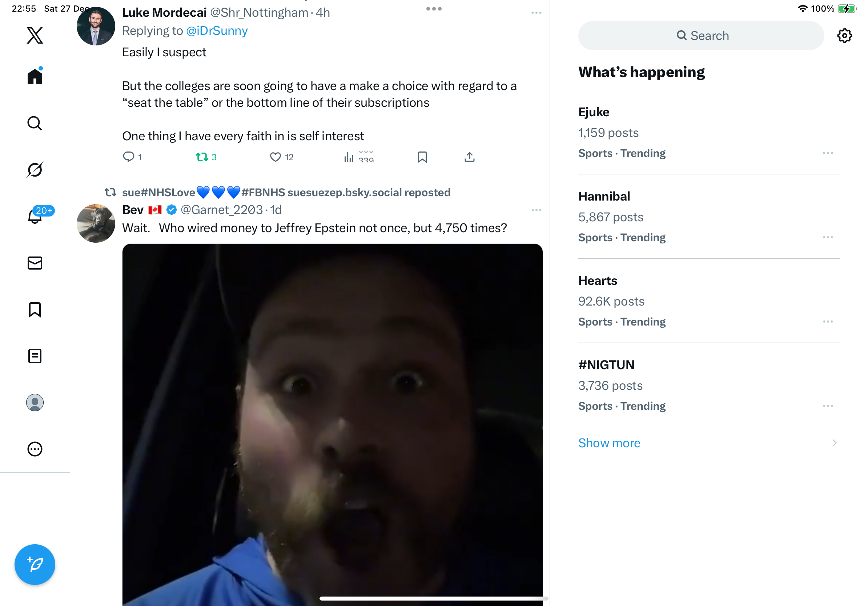Open the profile avatar in sidebar

tap(35, 402)
